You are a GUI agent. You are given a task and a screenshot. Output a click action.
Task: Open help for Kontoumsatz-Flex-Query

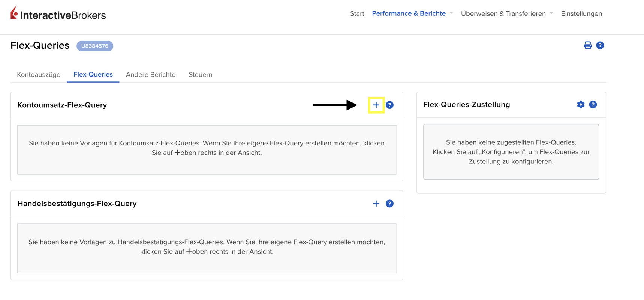389,105
